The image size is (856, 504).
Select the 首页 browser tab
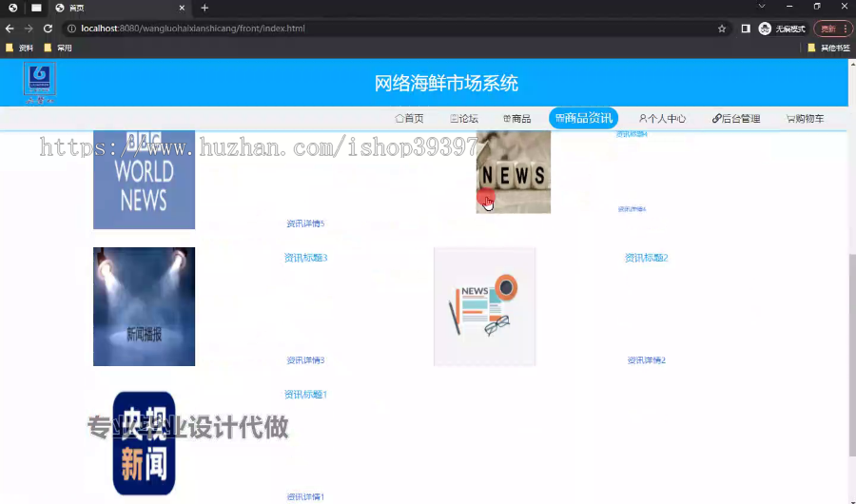120,8
